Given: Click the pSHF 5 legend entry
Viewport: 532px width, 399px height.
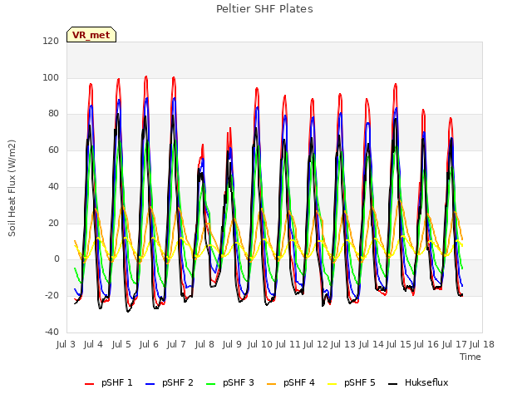Looking at the screenshot, I should pyautogui.click(x=352, y=382).
